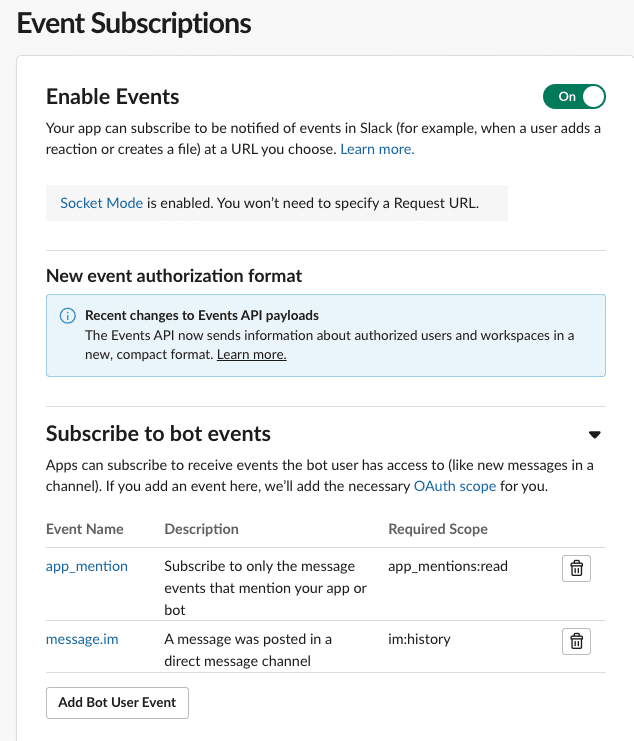The width and height of the screenshot is (634, 741).
Task: Click the Event Subscriptions page title
Action: pyautogui.click(x=134, y=23)
